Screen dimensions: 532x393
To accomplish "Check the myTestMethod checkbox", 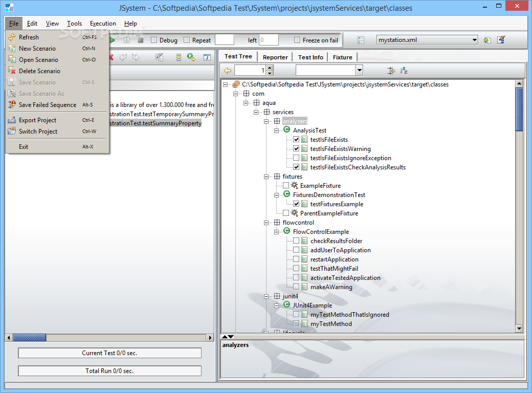I will (x=296, y=323).
